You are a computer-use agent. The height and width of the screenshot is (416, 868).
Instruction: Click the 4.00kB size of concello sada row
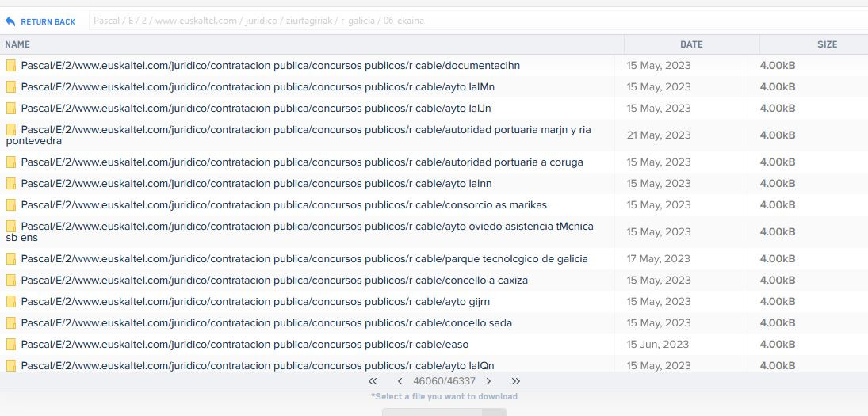pos(778,323)
